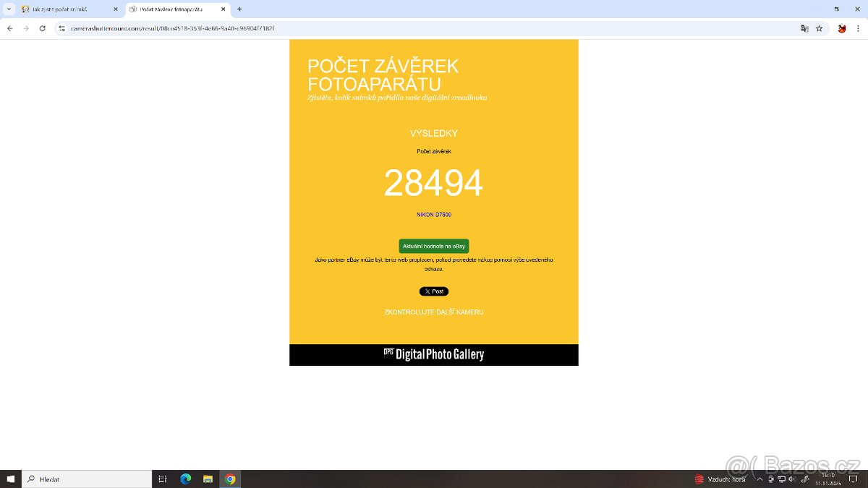The width and height of the screenshot is (868, 488).
Task: Click the translate page icon
Action: (x=804, y=28)
